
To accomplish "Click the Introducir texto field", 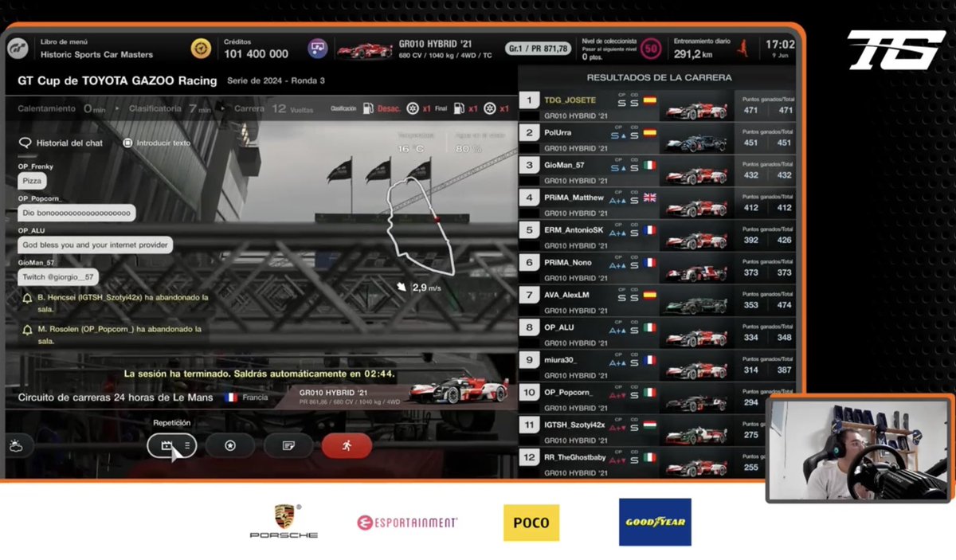I will click(157, 143).
